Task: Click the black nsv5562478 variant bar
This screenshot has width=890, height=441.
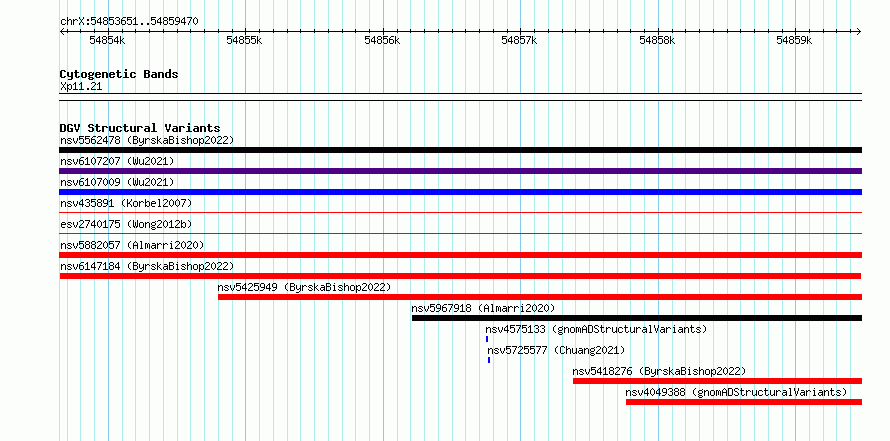Action: point(460,150)
